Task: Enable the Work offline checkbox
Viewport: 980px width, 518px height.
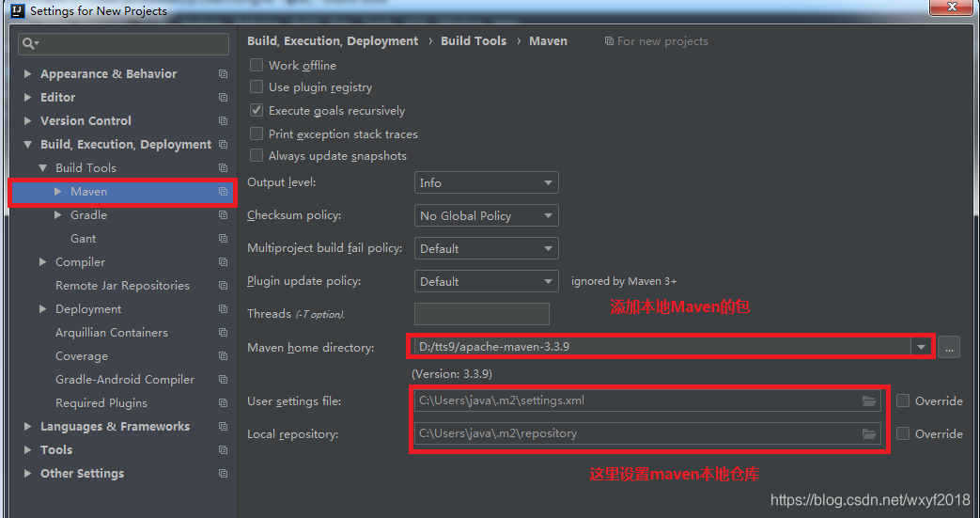Action: point(257,65)
